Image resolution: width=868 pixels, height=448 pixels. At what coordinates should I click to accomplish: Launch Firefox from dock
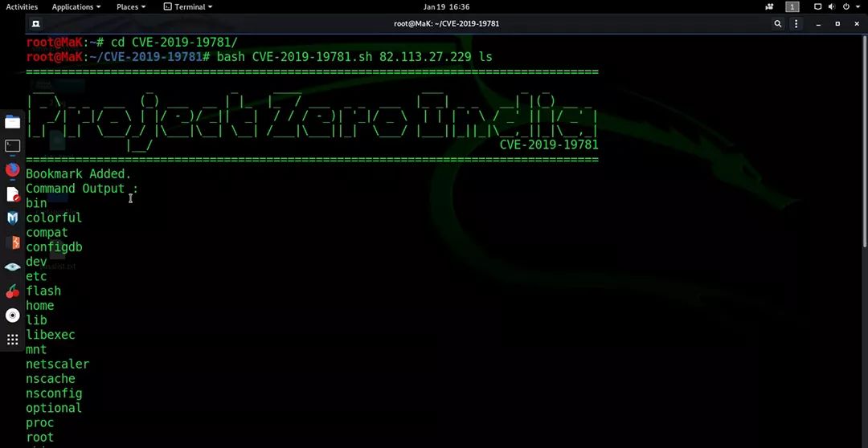point(13,169)
